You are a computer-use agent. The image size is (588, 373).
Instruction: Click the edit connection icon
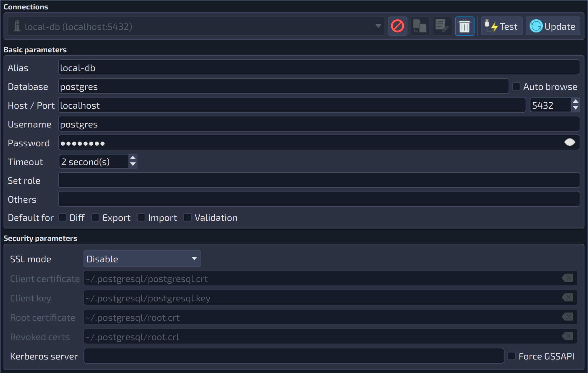[442, 26]
